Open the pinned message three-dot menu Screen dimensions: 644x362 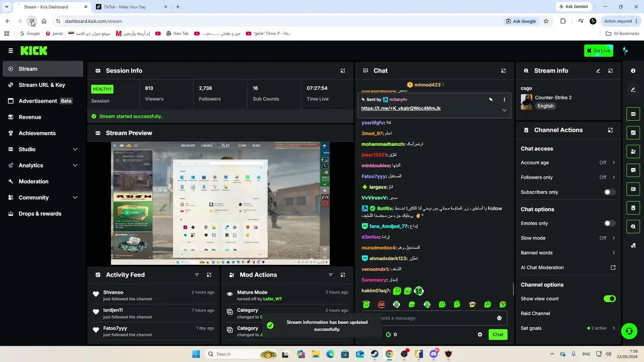tap(504, 100)
